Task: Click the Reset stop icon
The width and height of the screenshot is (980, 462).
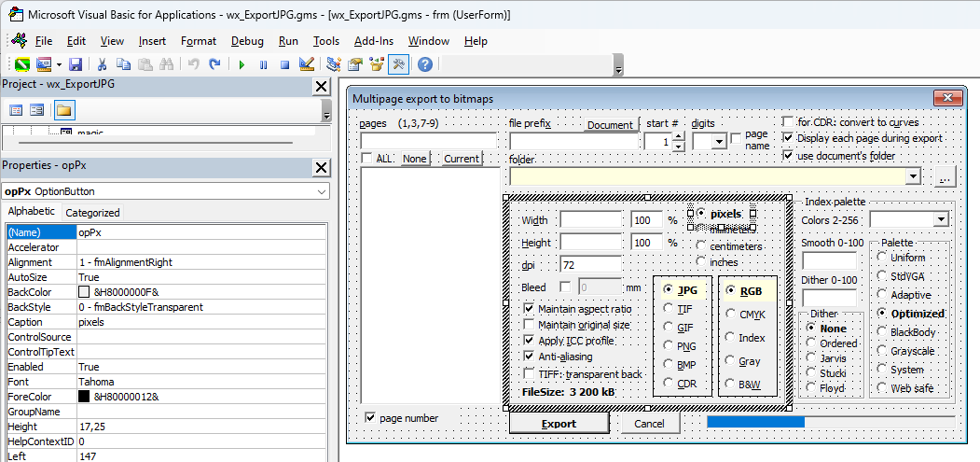Action: click(x=283, y=64)
